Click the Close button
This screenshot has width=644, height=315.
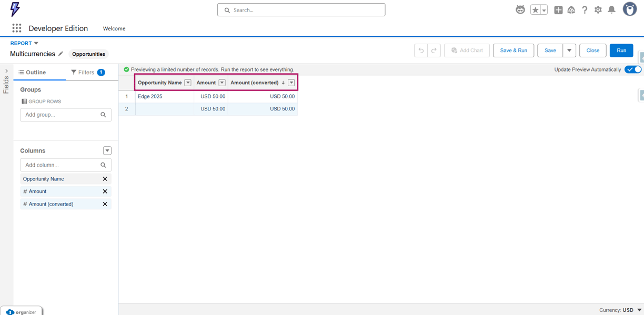click(593, 50)
